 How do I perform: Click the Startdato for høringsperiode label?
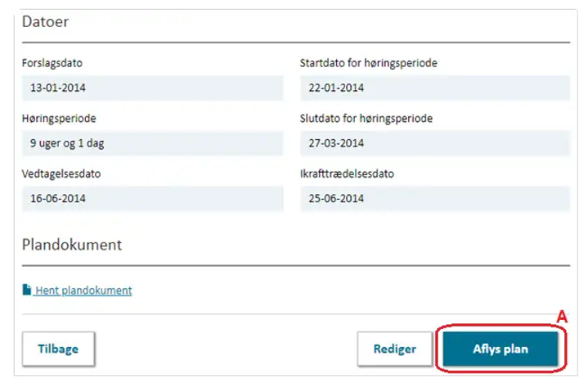click(368, 63)
